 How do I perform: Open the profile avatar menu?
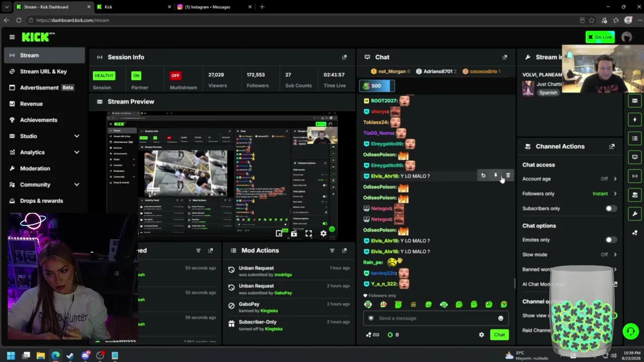coord(626,37)
